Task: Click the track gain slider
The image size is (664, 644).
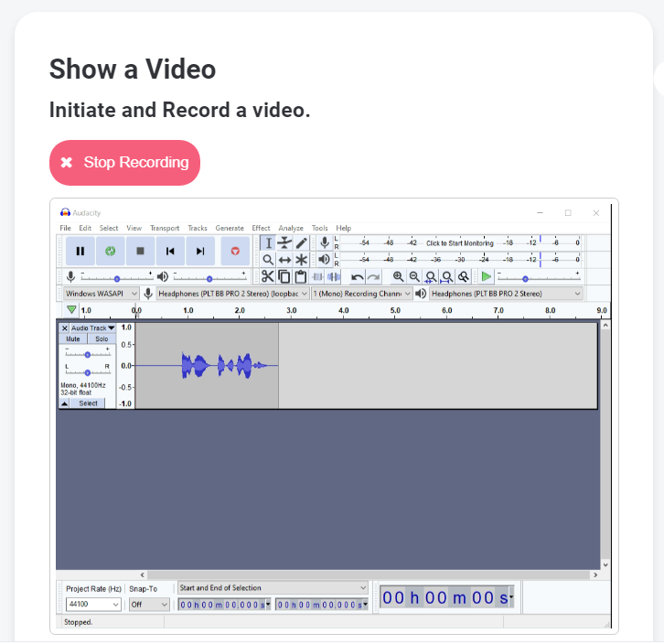Action: tap(87, 354)
